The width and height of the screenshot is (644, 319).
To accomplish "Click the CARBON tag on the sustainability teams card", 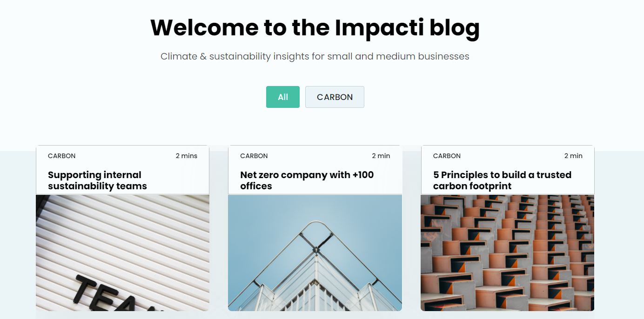I will tap(62, 156).
